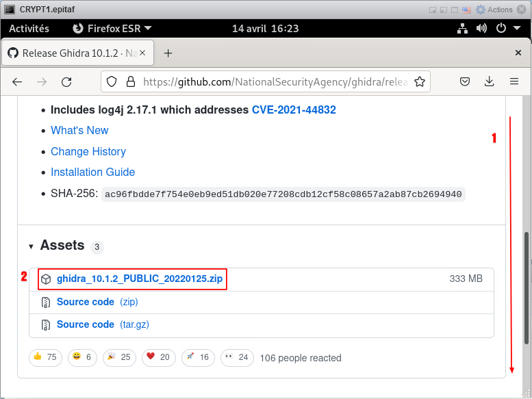Image resolution: width=532 pixels, height=399 pixels.
Task: Open the Installation Guide link
Action: click(x=92, y=172)
